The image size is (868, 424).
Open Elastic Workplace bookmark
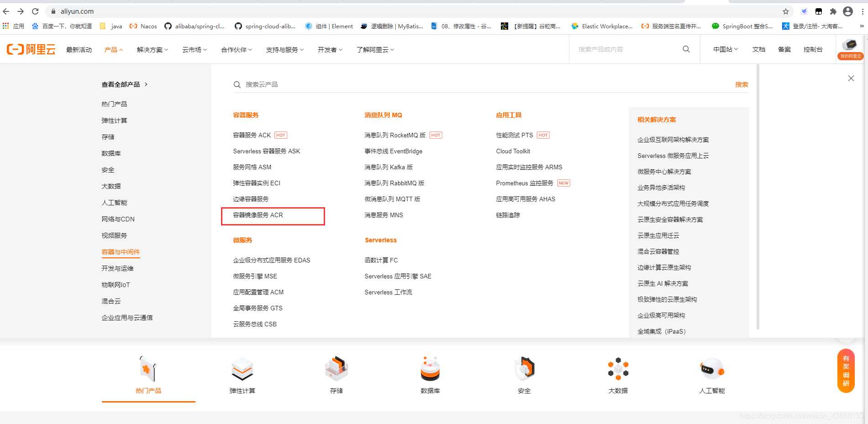(602, 26)
